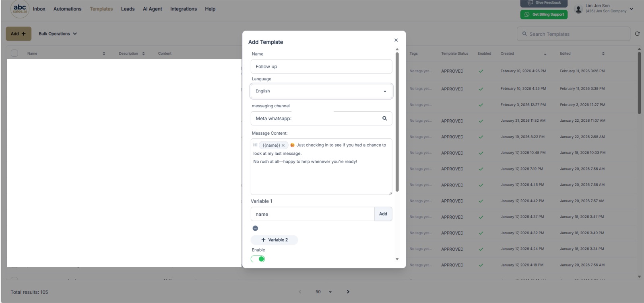644x303 pixels.
Task: Click the user avatar icon
Action: (x=578, y=9)
